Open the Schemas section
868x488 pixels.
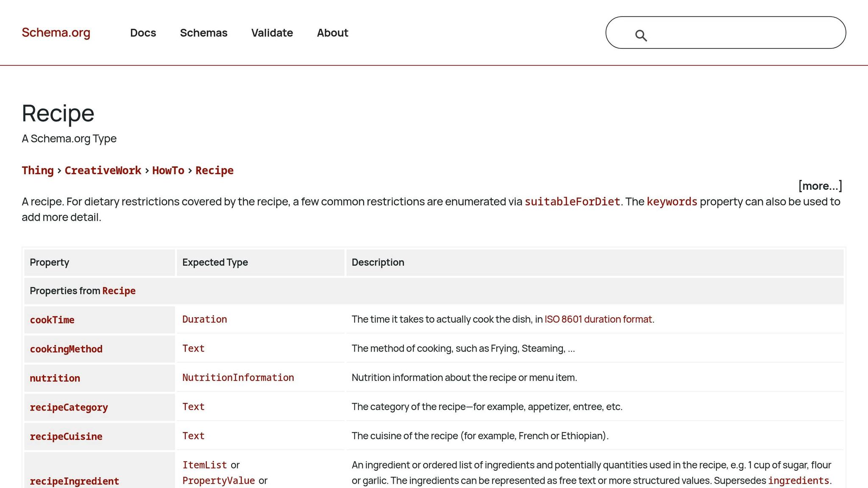[x=204, y=33]
